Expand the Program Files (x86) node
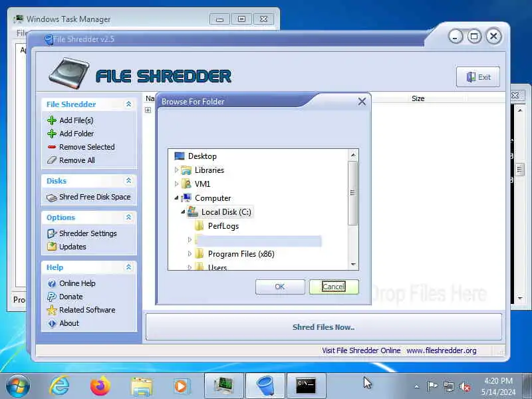Image resolution: width=532 pixels, height=399 pixels. tap(190, 253)
